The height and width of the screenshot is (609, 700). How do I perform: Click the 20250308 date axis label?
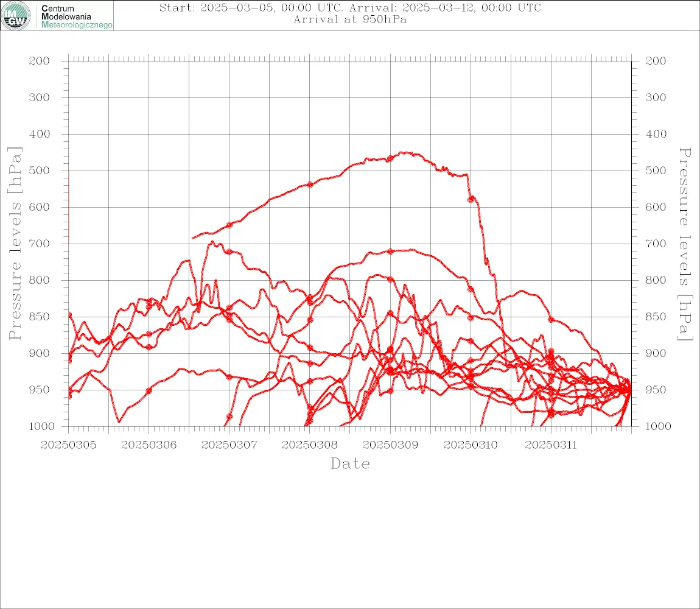[310, 445]
